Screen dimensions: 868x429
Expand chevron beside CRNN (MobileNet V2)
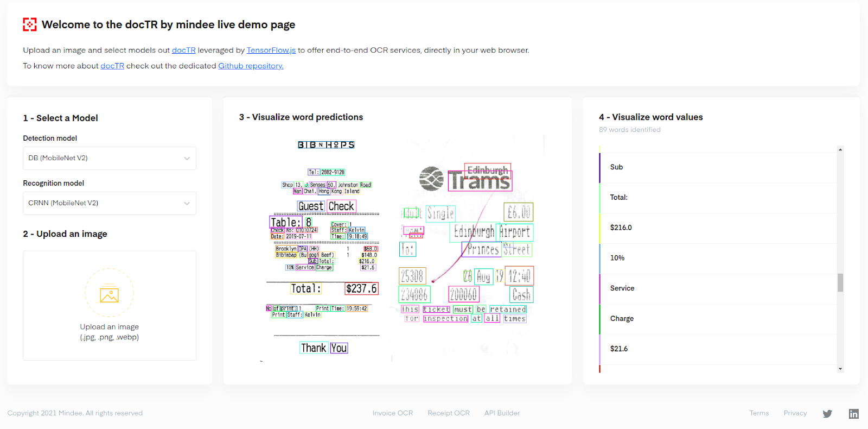pyautogui.click(x=187, y=204)
